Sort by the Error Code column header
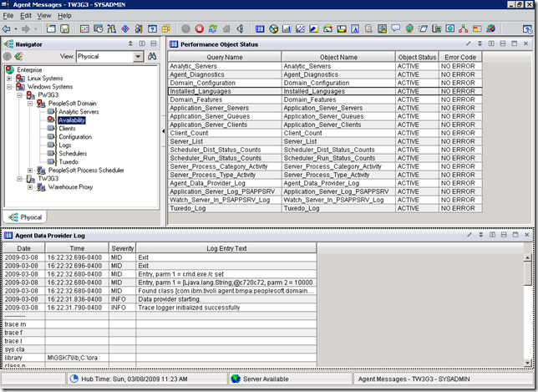Viewport: 538px width, 392px height. coord(460,57)
